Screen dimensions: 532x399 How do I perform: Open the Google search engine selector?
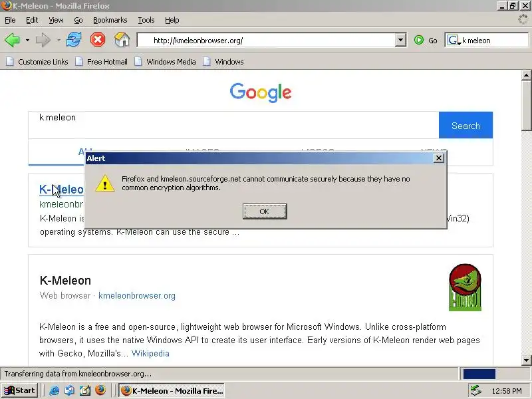(454, 41)
